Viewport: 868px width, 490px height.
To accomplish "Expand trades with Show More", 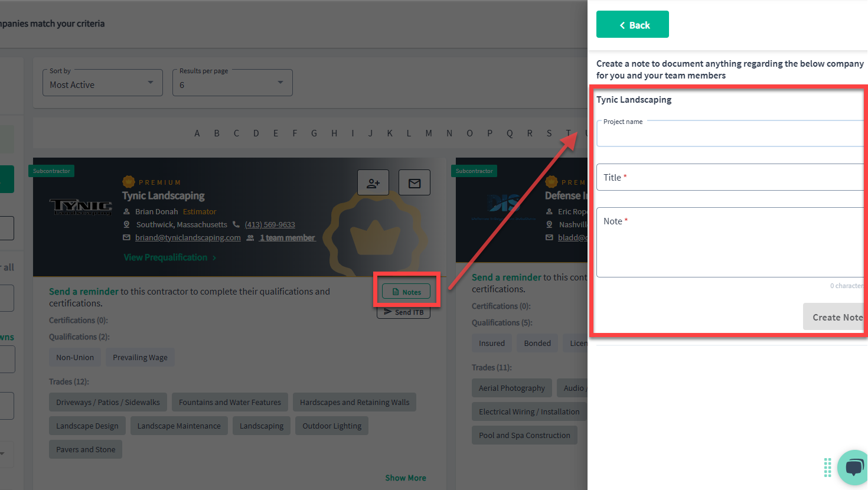I will point(406,478).
